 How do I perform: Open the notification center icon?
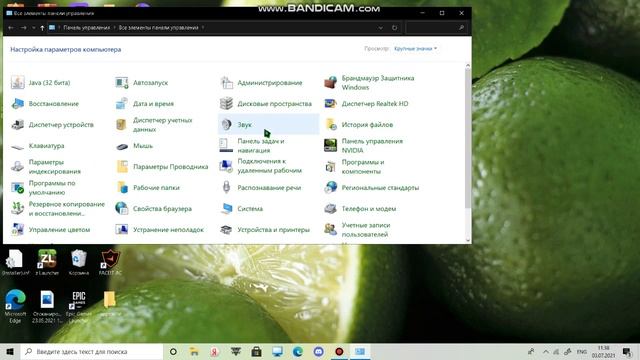click(x=627, y=351)
